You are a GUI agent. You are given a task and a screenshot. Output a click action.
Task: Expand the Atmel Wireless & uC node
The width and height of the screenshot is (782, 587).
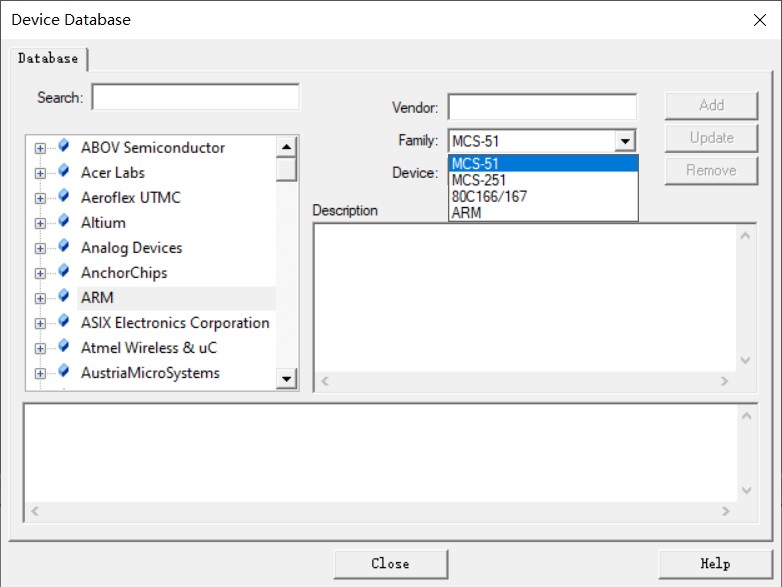pyautogui.click(x=40, y=348)
